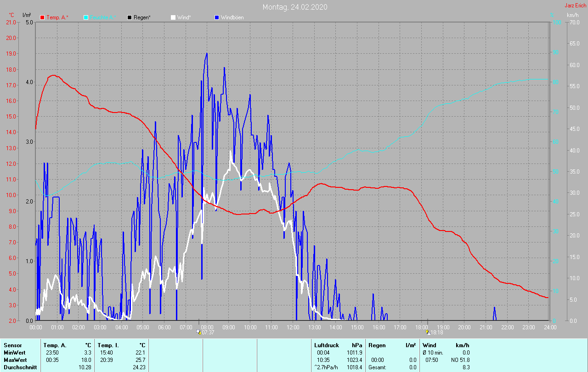Click the indoor maximum value 25.7
Viewport: 588px width, 372px height.
tap(140, 360)
